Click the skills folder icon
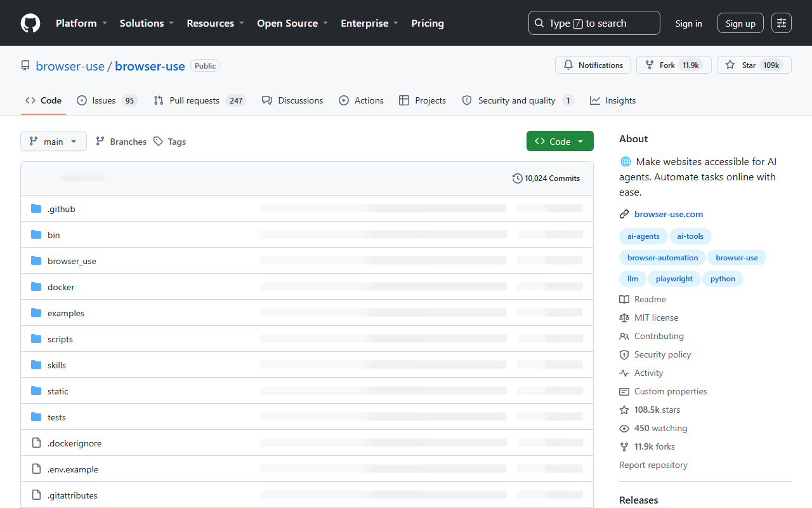Image resolution: width=812 pixels, height=508 pixels. click(36, 365)
